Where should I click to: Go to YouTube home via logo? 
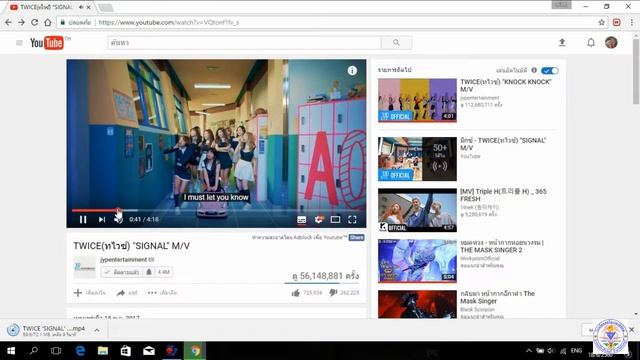pyautogui.click(x=47, y=42)
